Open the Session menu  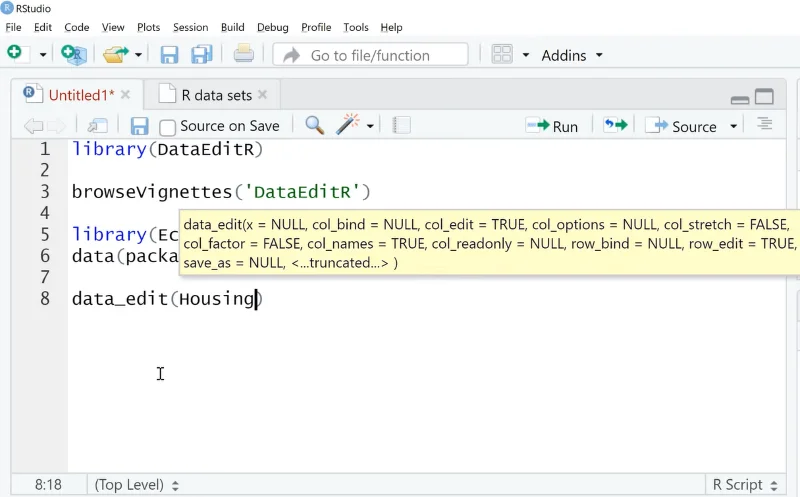(x=190, y=27)
